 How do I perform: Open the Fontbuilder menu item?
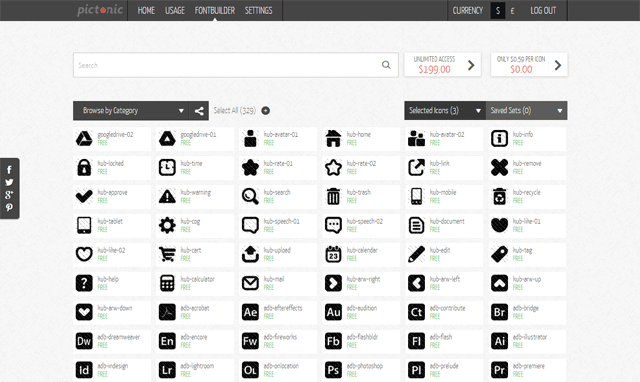(215, 11)
